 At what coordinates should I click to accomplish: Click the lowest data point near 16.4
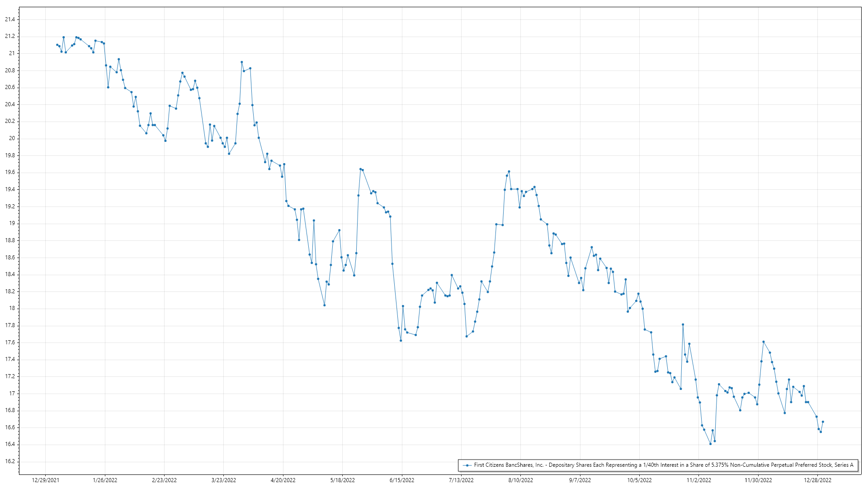tap(710, 444)
